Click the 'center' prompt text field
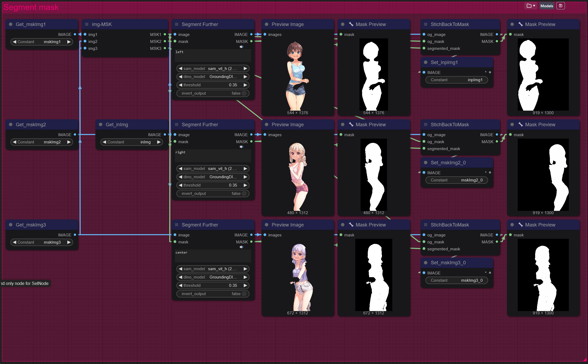The image size is (588, 364). (x=213, y=256)
